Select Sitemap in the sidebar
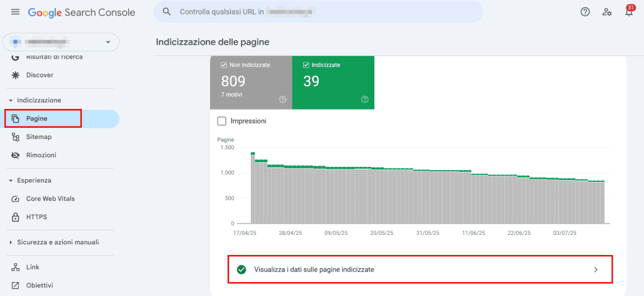This screenshot has height=296, width=644. tap(38, 137)
